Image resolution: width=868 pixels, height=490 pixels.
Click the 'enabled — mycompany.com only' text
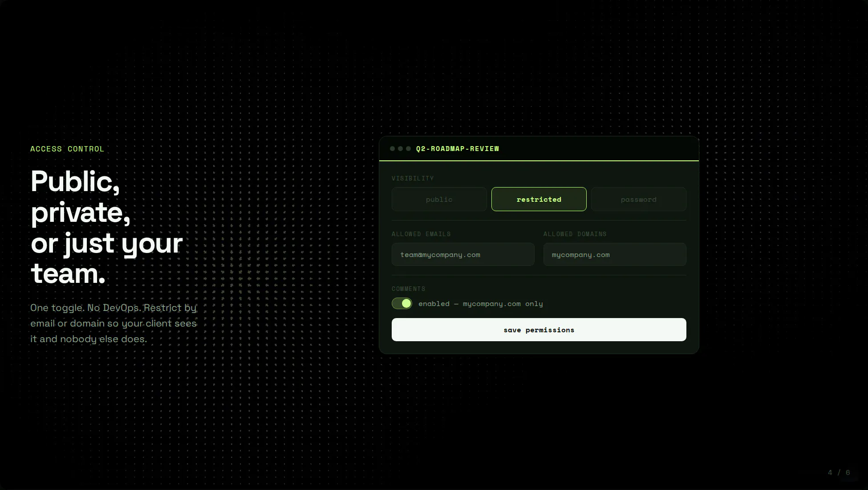[481, 304]
